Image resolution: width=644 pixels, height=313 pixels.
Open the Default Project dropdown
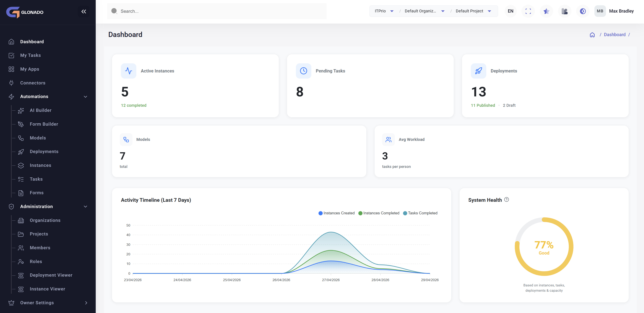click(x=473, y=11)
